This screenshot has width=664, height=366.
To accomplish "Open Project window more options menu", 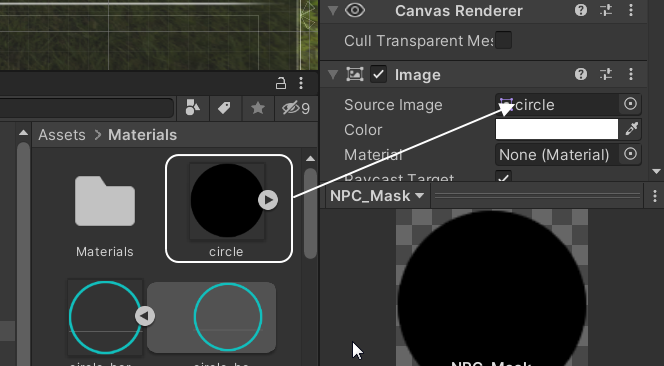I will click(x=301, y=83).
